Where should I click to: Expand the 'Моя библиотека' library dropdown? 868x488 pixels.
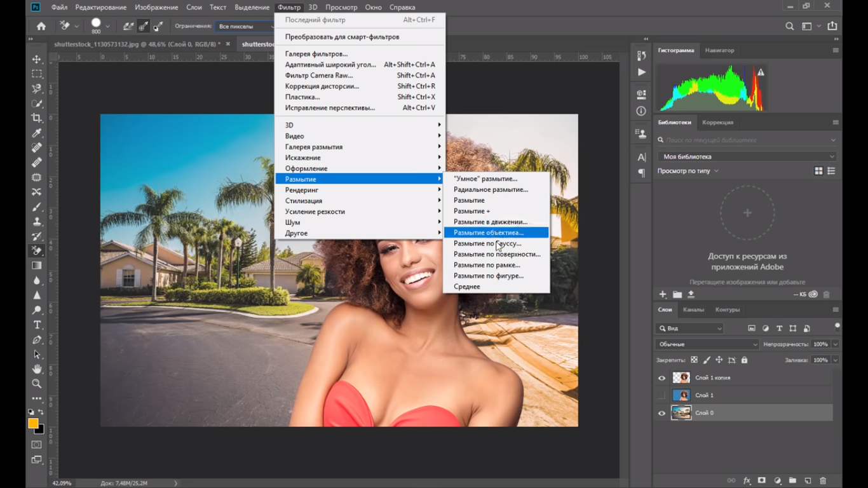747,156
